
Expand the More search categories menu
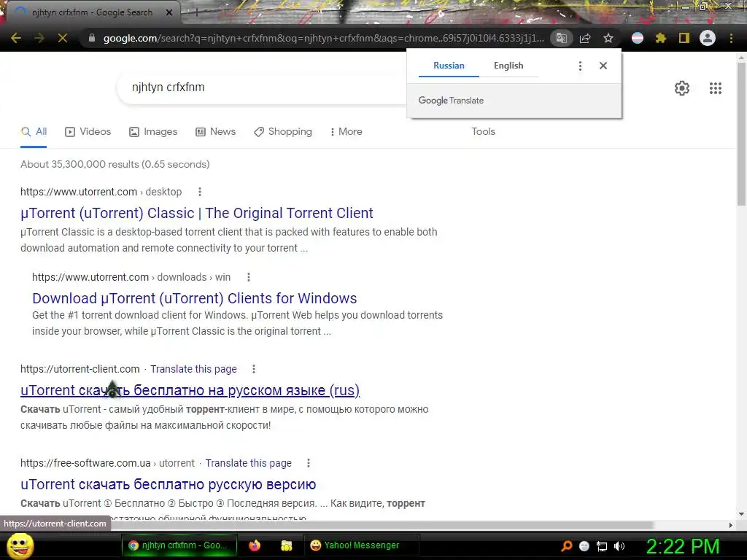click(346, 132)
